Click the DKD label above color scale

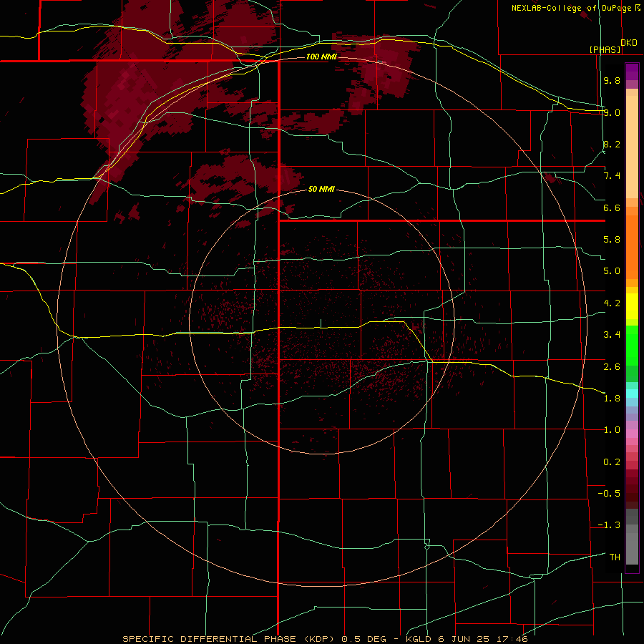(x=629, y=43)
